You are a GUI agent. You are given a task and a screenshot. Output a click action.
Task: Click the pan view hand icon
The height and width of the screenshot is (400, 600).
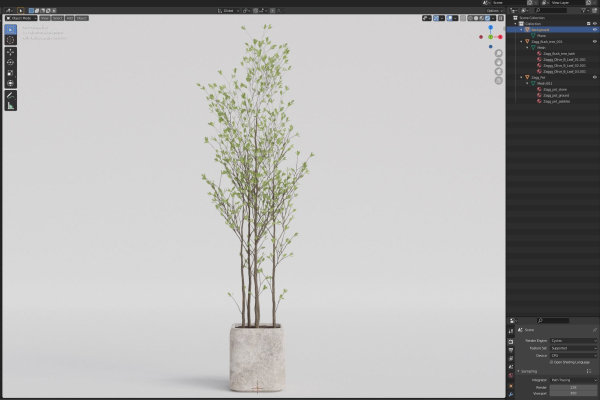coord(498,62)
